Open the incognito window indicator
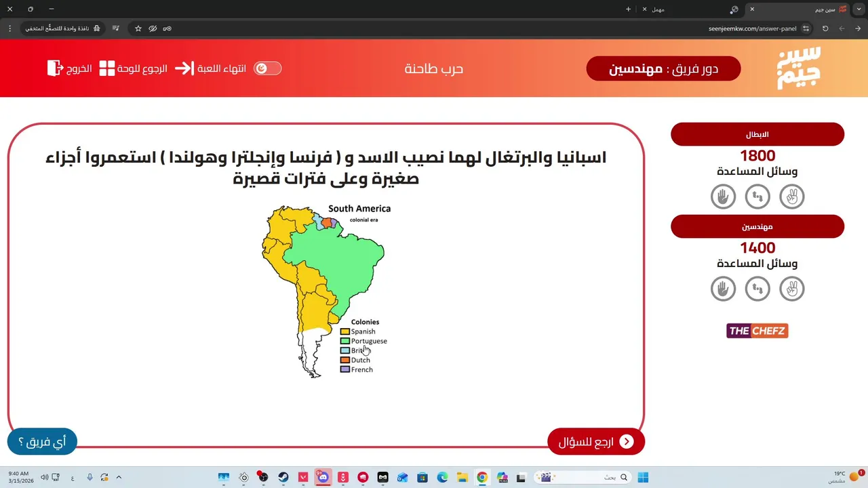 [63, 28]
